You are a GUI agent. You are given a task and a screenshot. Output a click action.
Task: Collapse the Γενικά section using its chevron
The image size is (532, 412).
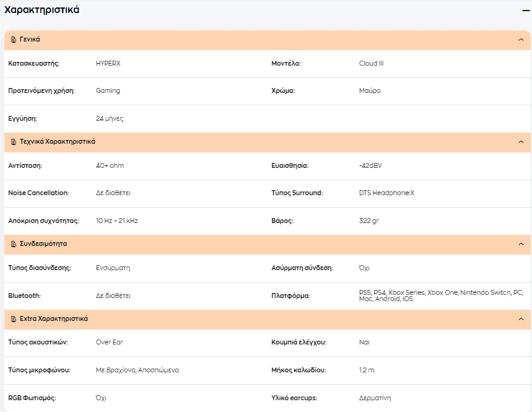click(x=521, y=40)
